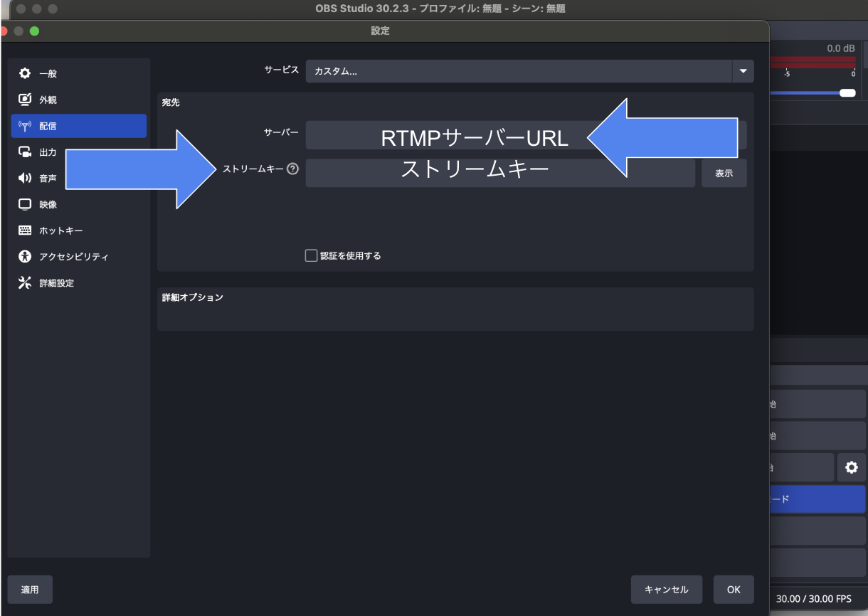Show the stream key with 表示
868x616 pixels.
tap(724, 173)
